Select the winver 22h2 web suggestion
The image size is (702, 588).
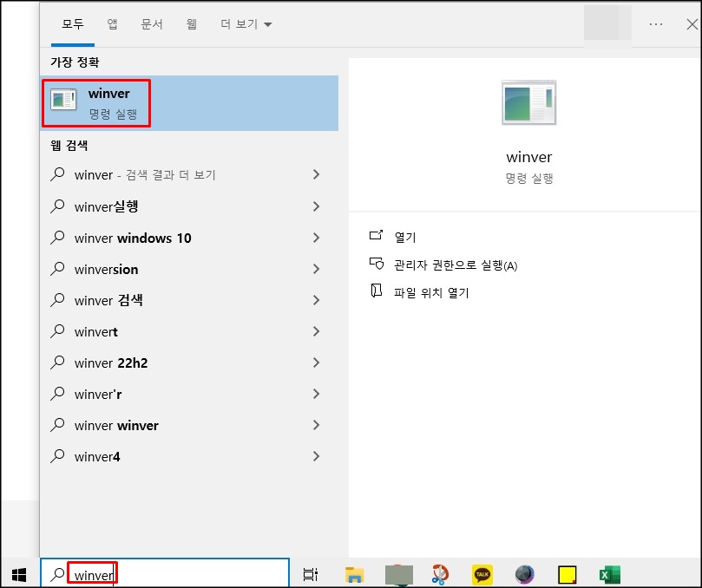tap(189, 363)
